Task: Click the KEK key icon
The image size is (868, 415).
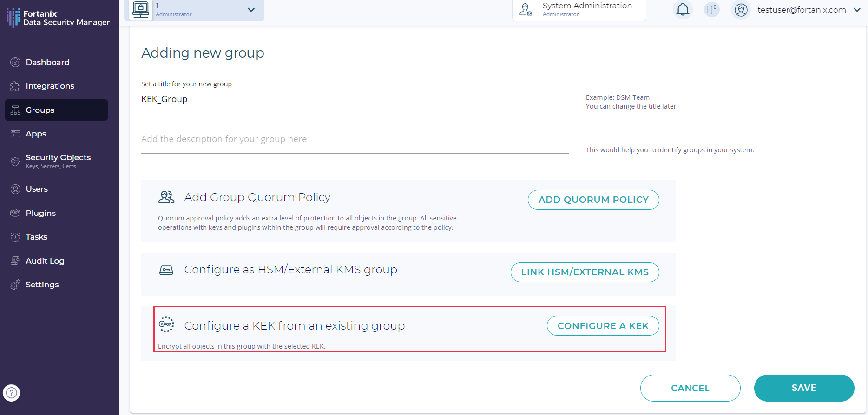Action: pyautogui.click(x=166, y=324)
